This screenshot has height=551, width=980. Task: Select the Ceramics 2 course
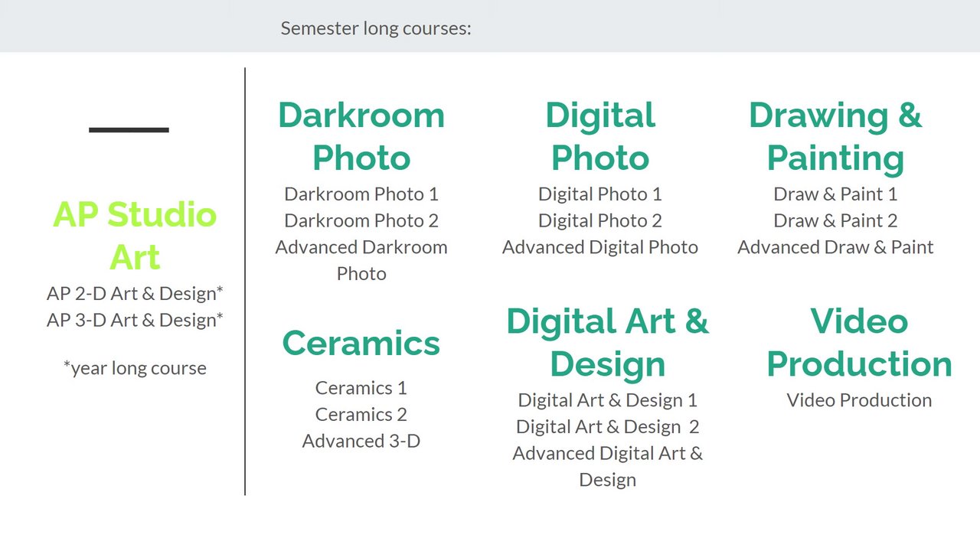tap(361, 414)
